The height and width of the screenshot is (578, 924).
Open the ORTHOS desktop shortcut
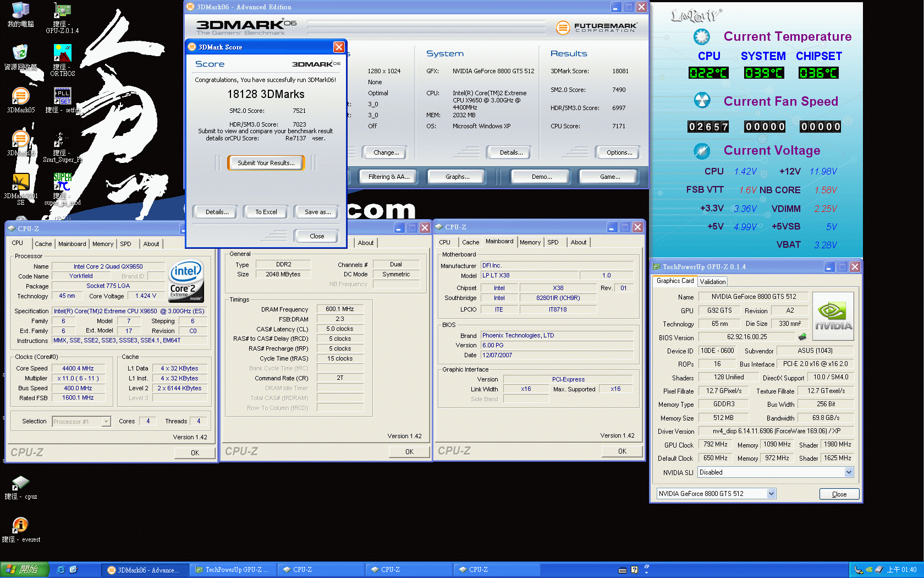[62, 61]
